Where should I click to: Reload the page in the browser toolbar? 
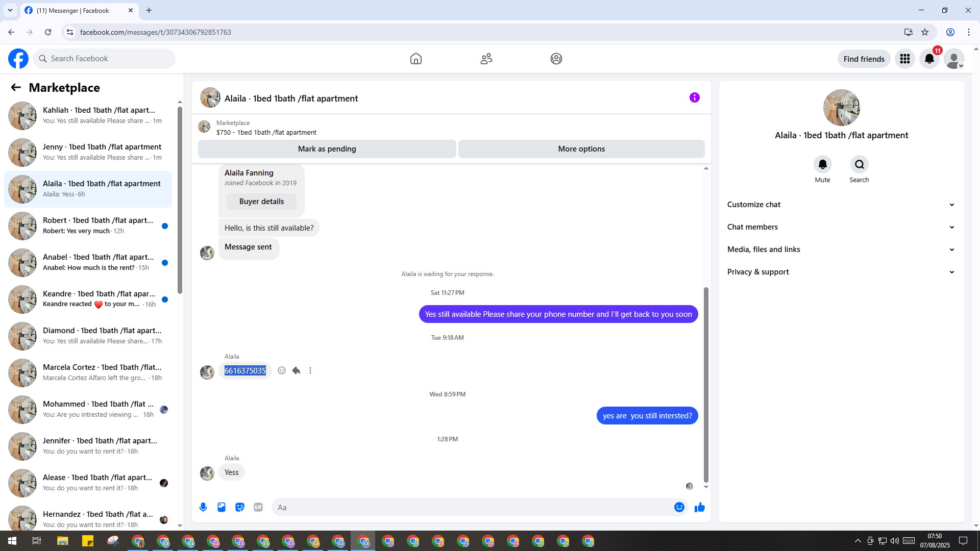coord(48,32)
